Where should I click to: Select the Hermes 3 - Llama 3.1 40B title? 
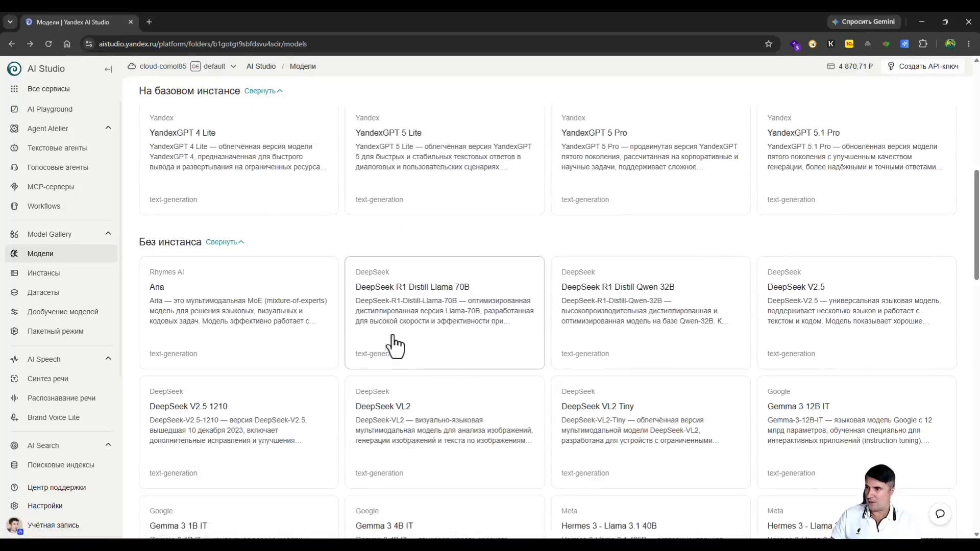609,525
